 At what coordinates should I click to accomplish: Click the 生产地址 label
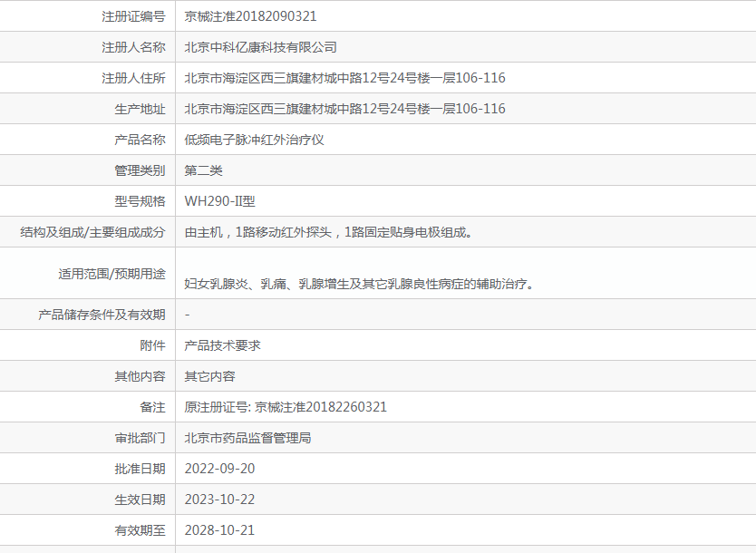tap(140, 109)
